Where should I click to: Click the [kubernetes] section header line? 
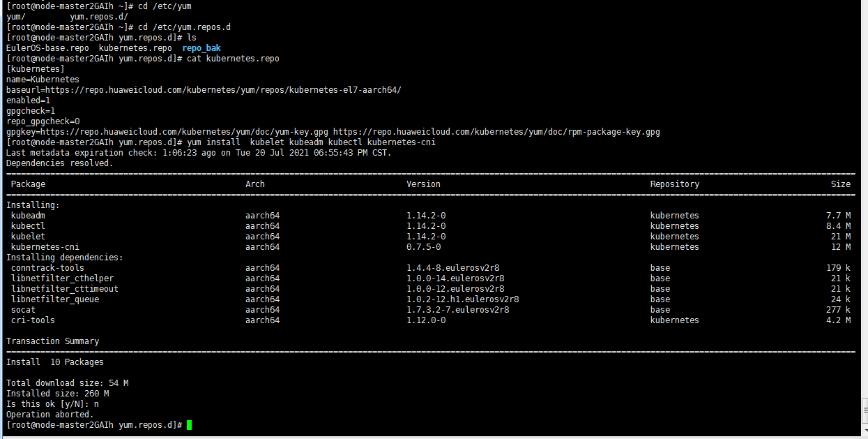(36, 69)
